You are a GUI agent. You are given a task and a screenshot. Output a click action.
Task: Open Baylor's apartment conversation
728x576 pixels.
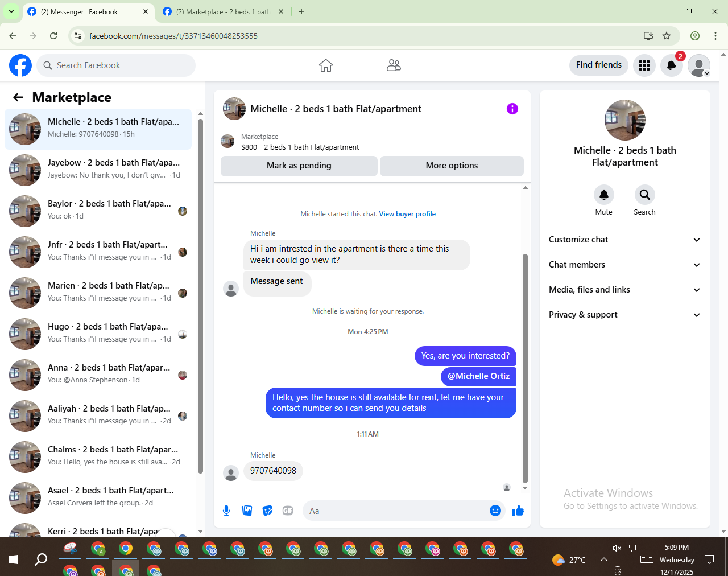coord(98,211)
